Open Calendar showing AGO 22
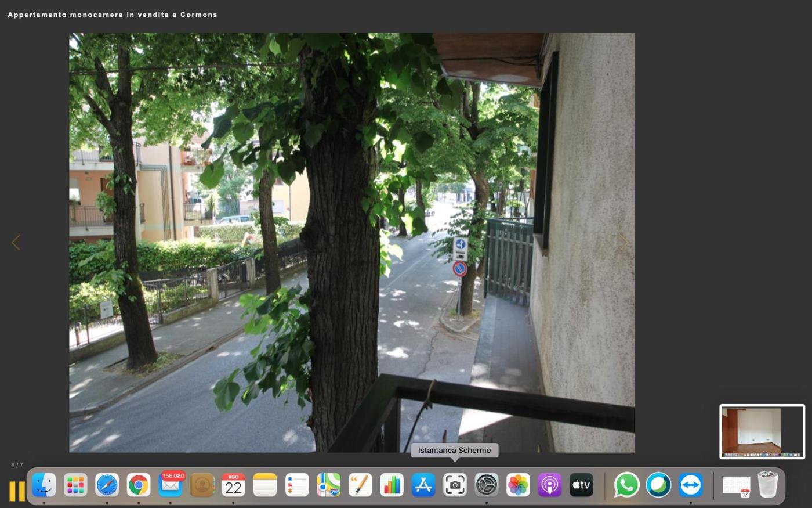The height and width of the screenshot is (508, 812). click(x=233, y=485)
